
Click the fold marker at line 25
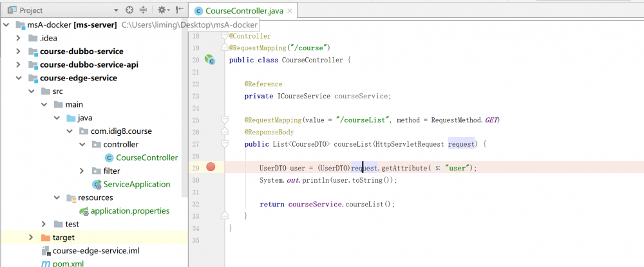pyautogui.click(x=224, y=120)
